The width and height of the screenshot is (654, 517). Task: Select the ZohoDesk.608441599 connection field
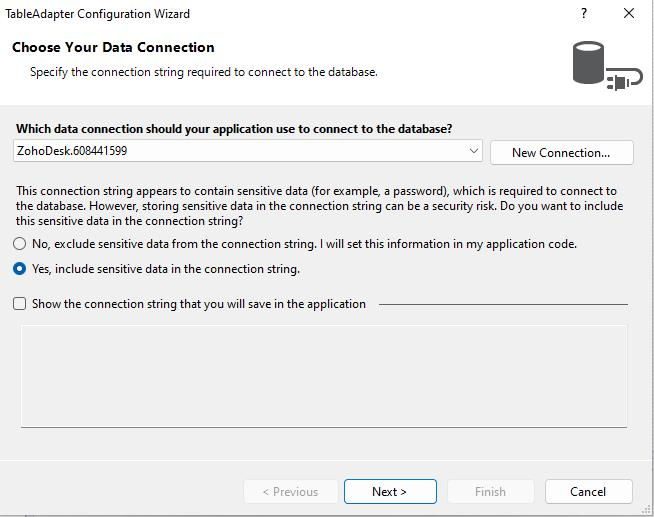240,151
